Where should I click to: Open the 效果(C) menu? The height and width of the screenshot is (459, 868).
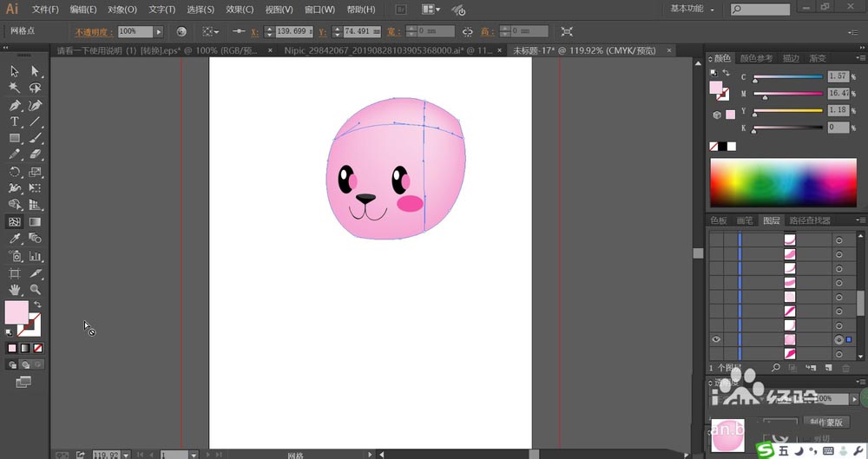click(240, 10)
